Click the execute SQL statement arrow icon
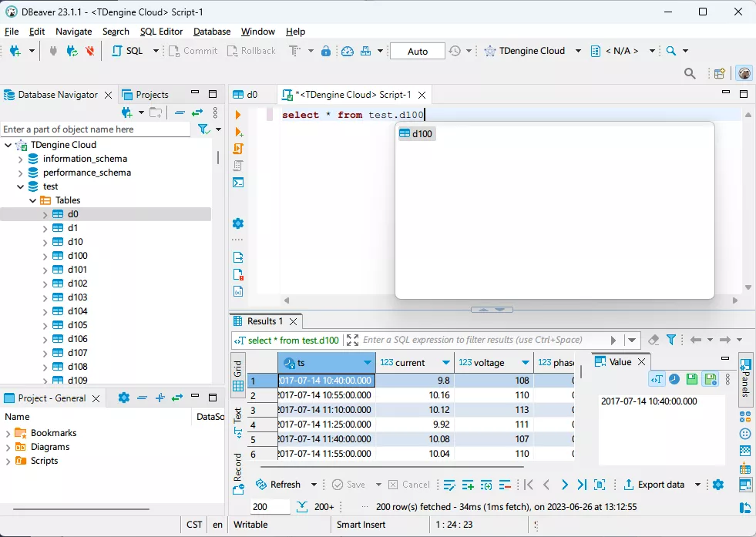The width and height of the screenshot is (756, 537). pos(238,115)
